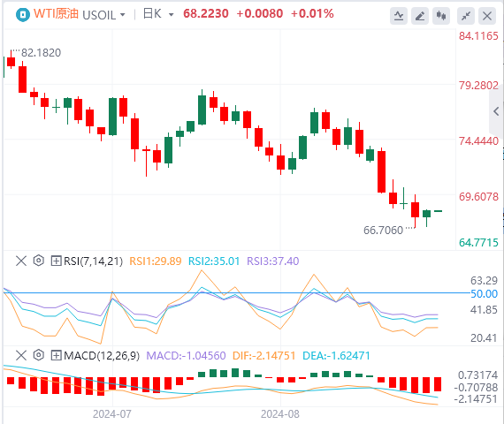Screen dimensions: 504x424
Task: Click the price change +0.0080
Action: click(259, 14)
